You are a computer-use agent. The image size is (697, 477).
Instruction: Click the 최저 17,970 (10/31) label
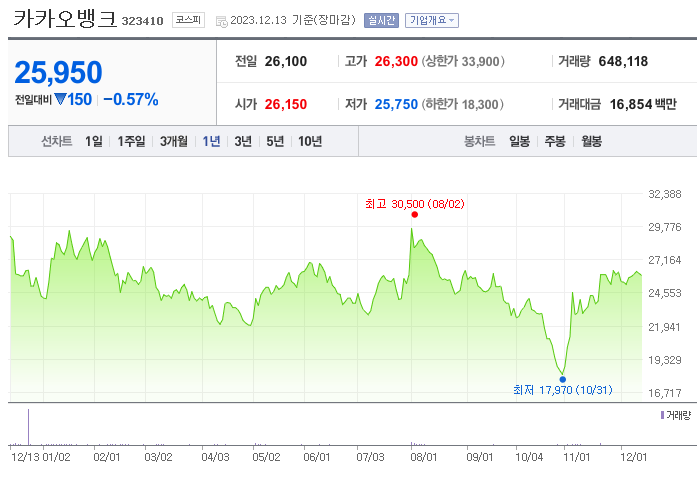coord(563,390)
